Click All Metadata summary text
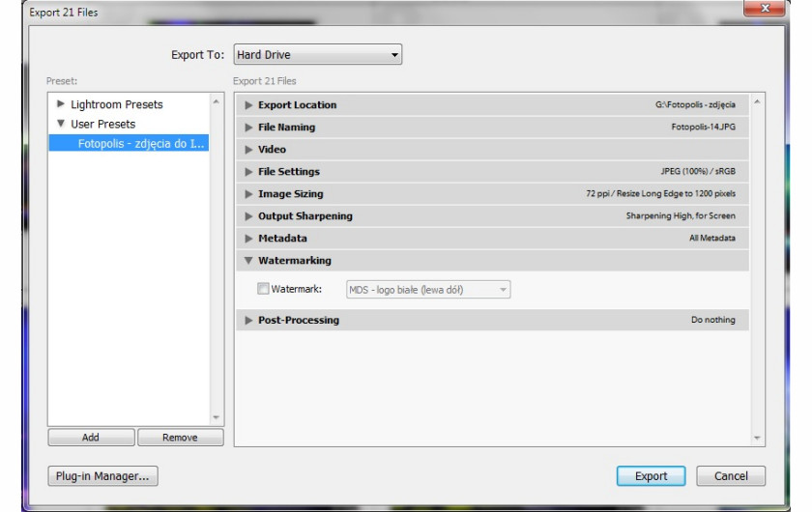Viewport: 812px width, 512px height. tap(712, 239)
